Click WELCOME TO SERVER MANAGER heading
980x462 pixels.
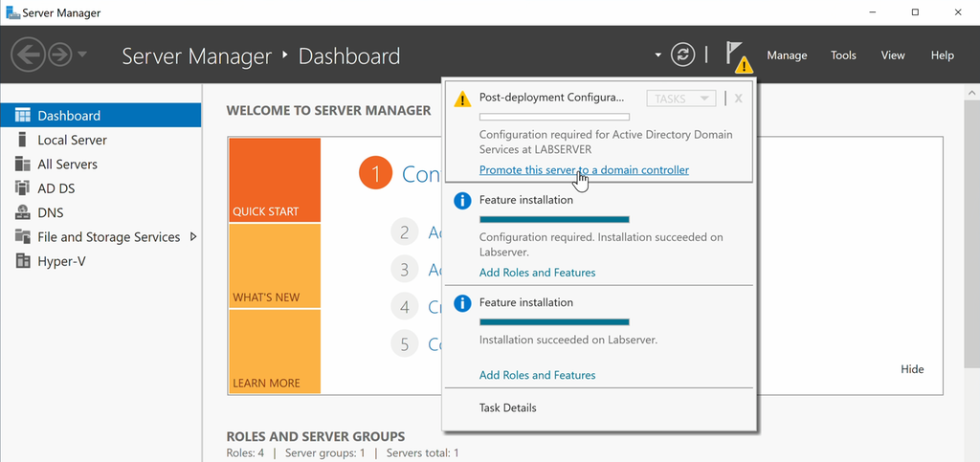[329, 111]
